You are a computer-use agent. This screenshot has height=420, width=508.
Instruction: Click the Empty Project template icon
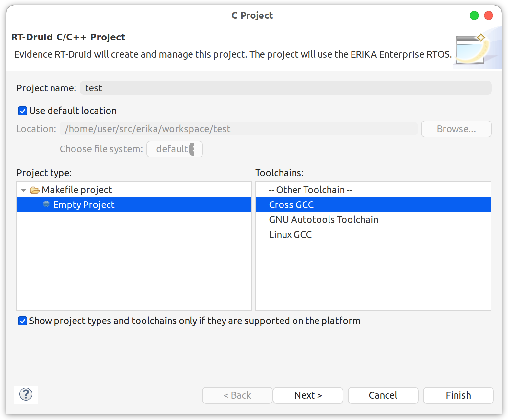[x=46, y=204]
